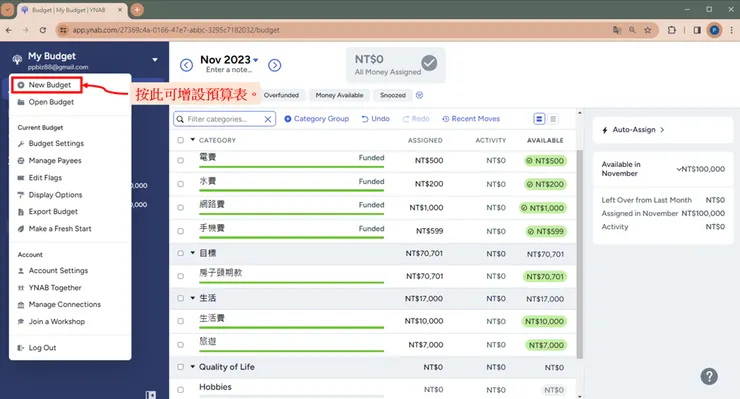Click Undo in the toolbar
The height and width of the screenshot is (399, 740).
[x=376, y=119]
